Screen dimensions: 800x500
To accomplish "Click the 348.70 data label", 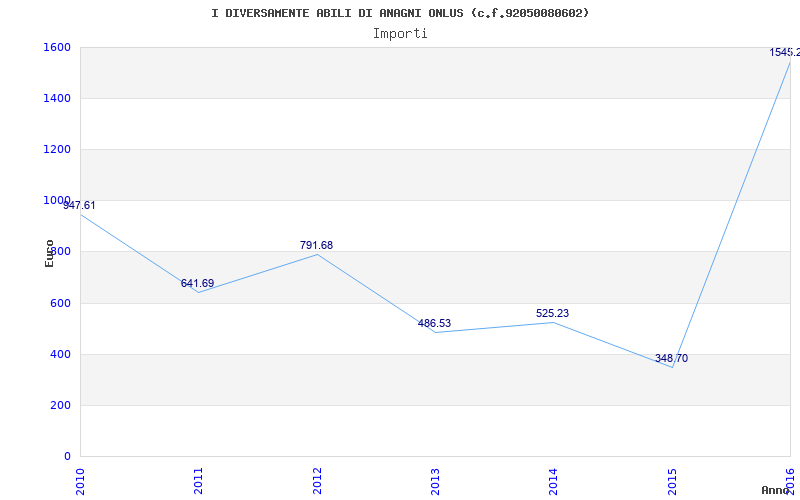I will (671, 358).
